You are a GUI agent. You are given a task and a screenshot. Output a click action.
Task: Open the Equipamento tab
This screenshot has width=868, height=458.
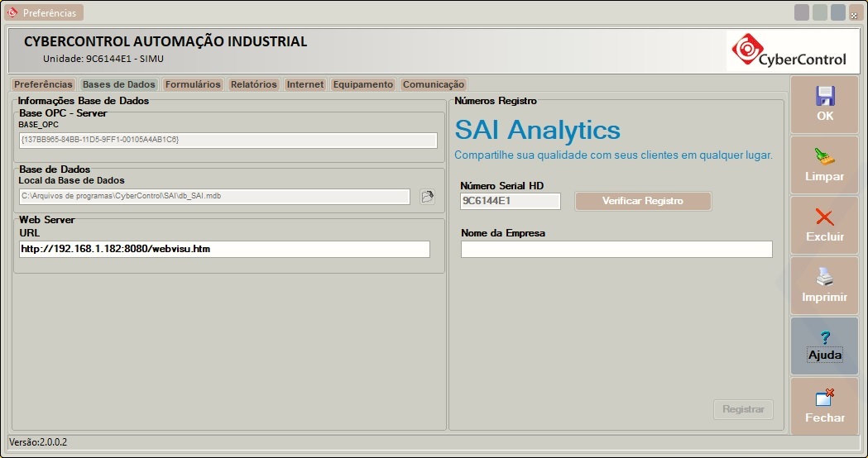362,84
